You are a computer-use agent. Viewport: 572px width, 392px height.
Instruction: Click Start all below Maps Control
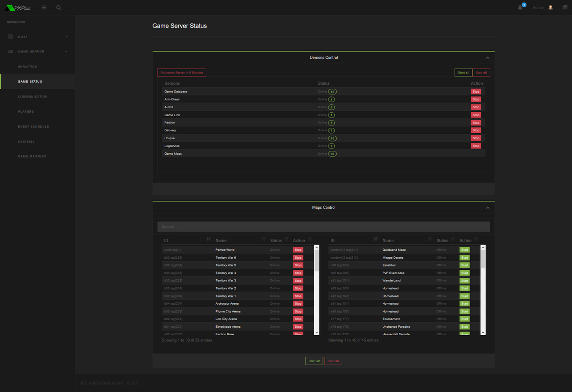pyautogui.click(x=314, y=361)
